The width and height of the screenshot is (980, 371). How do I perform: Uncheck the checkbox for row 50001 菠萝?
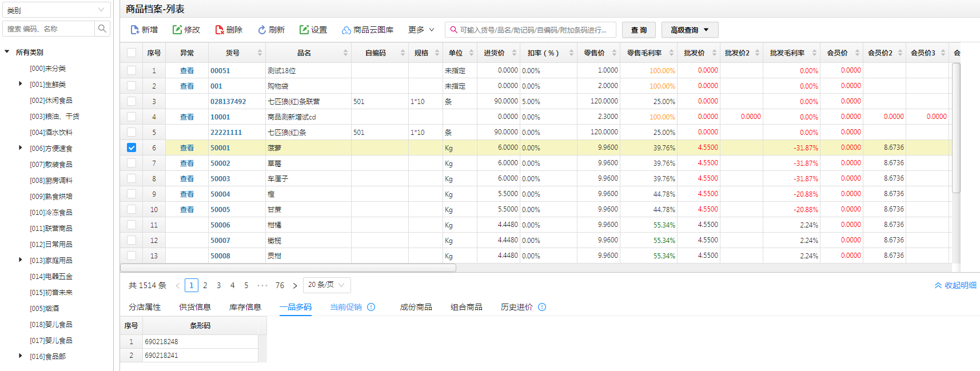132,147
